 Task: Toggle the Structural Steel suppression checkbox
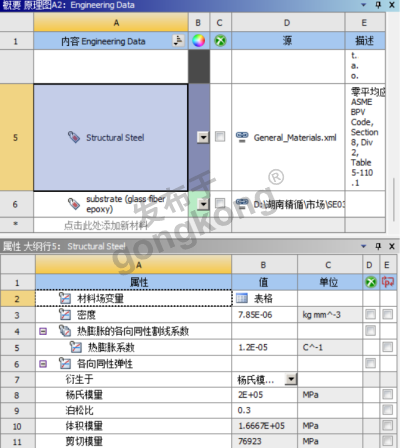point(220,136)
